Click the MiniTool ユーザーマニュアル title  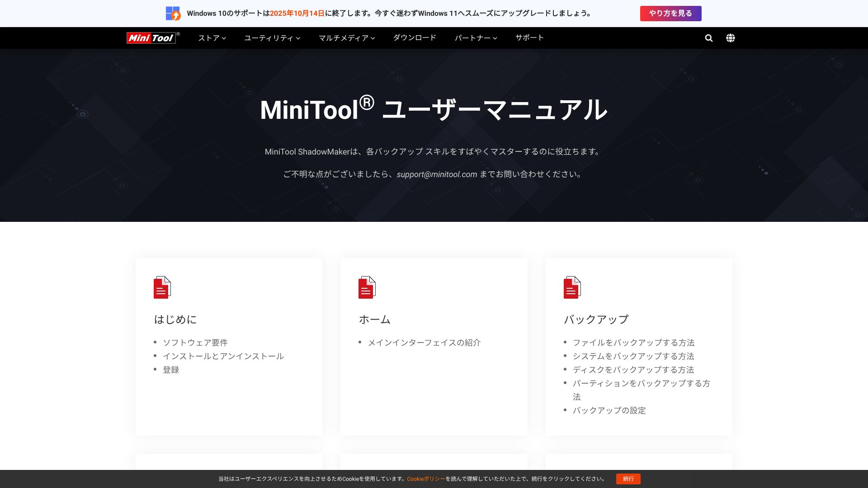pos(434,109)
